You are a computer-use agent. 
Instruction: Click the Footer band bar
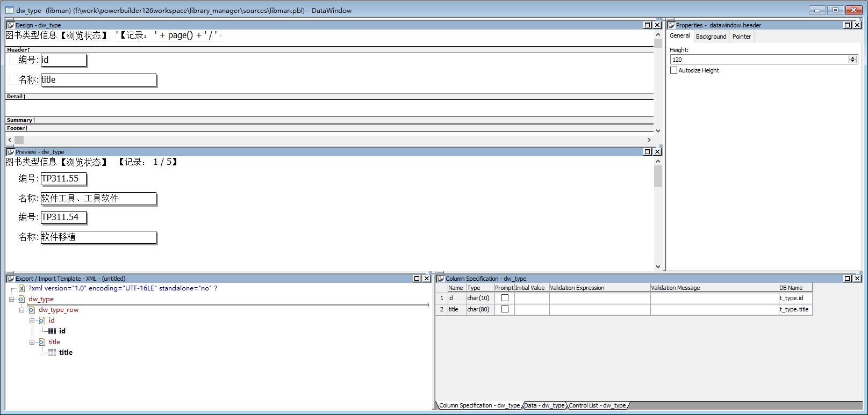point(329,128)
